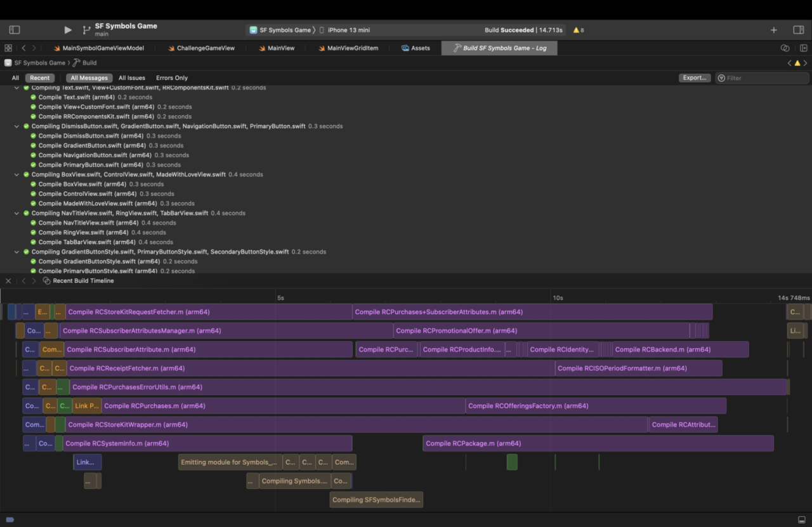Click Compiling SFSymbolsFinde... timeline bar
Image resolution: width=812 pixels, height=527 pixels.
pyautogui.click(x=376, y=500)
